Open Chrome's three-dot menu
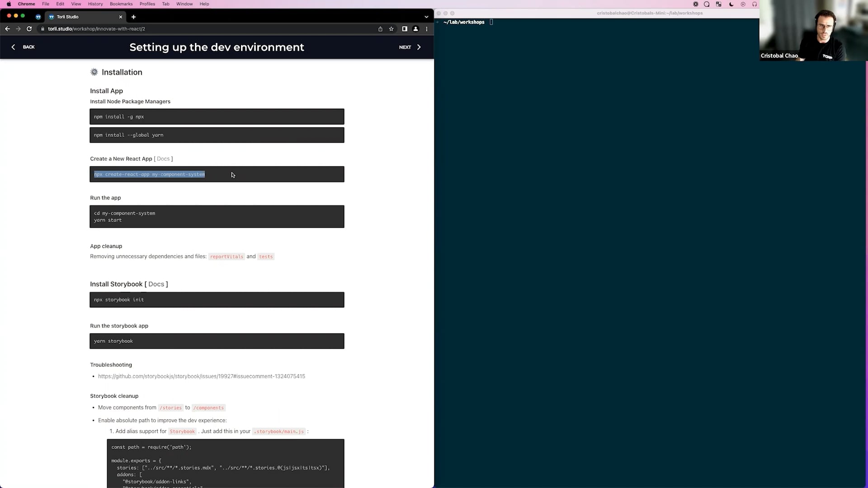The image size is (868, 488). point(426,29)
